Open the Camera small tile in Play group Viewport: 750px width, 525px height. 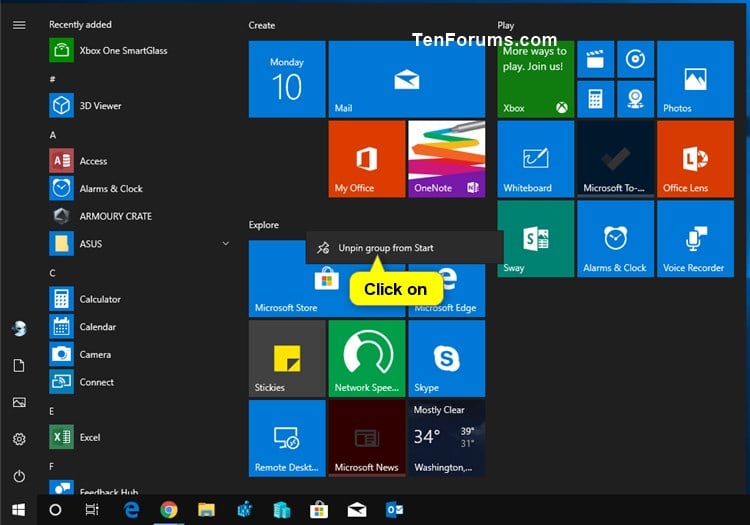click(x=635, y=99)
